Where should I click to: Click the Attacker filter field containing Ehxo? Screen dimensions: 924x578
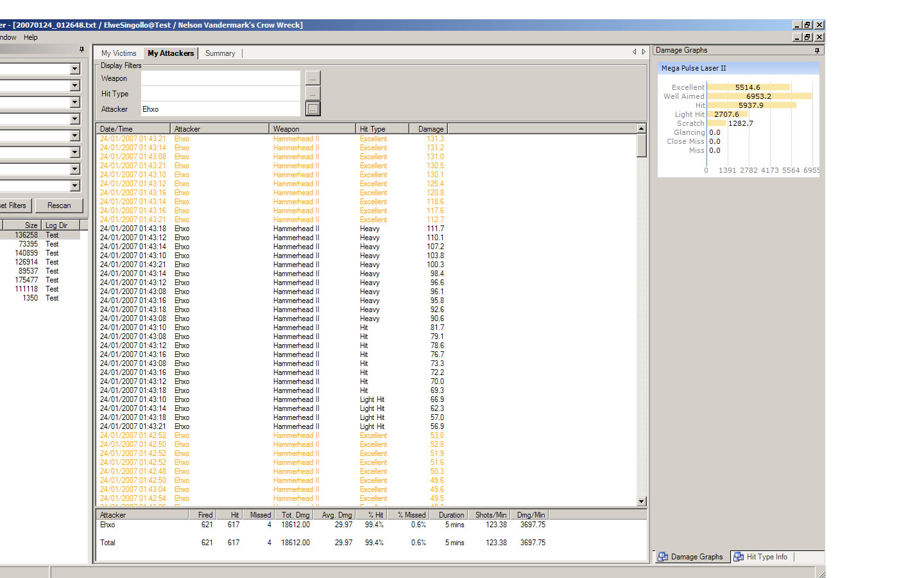(x=220, y=109)
